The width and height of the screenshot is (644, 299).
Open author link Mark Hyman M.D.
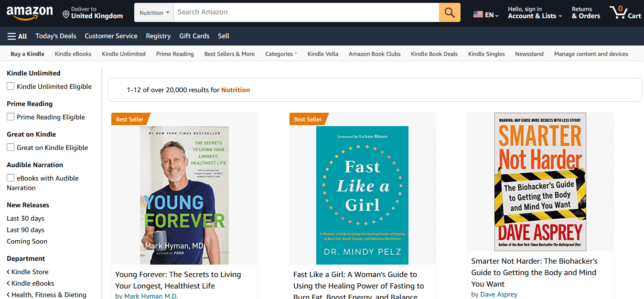[151, 296]
